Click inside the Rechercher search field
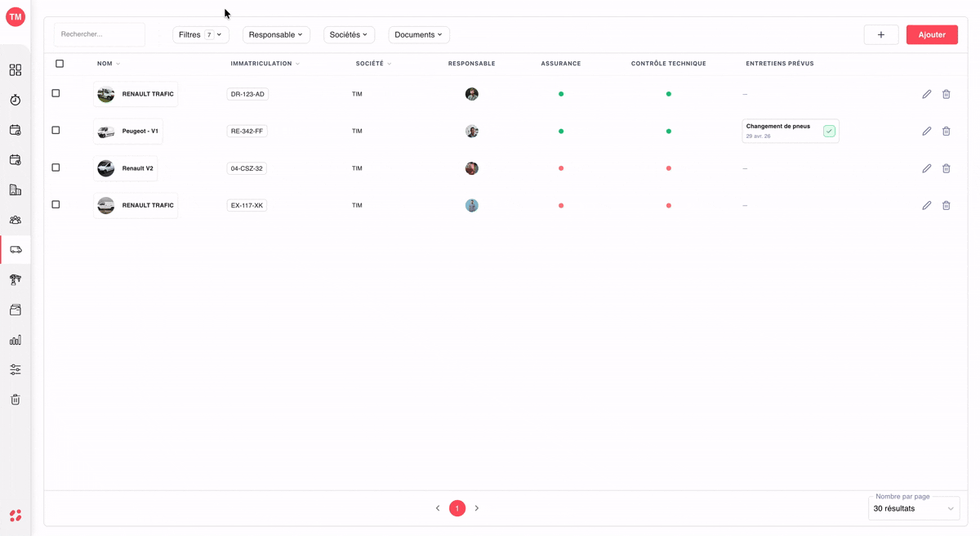Screen dimensions: 980x536 click(100, 34)
